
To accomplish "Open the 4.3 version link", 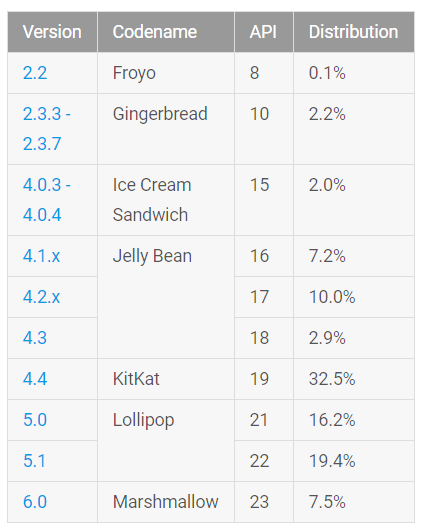I will point(35,338).
